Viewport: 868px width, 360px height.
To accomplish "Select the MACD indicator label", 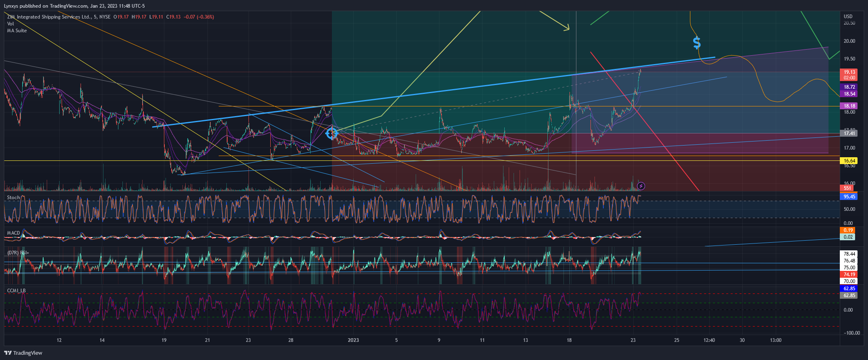I will 13,233.
